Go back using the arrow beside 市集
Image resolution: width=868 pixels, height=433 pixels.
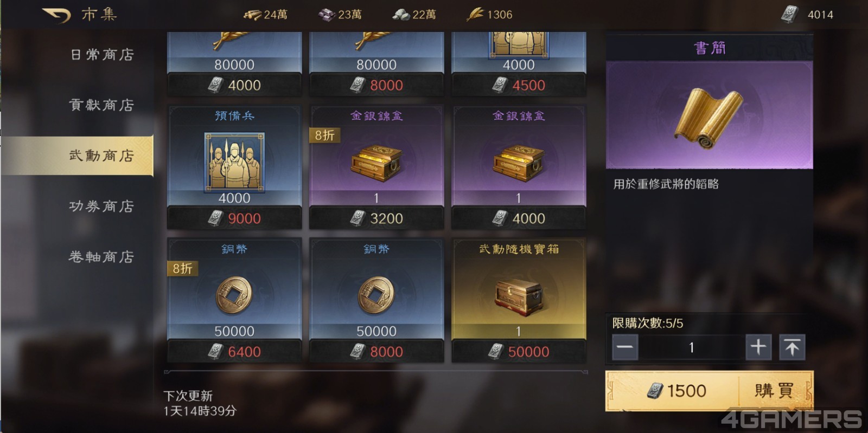coord(56,15)
